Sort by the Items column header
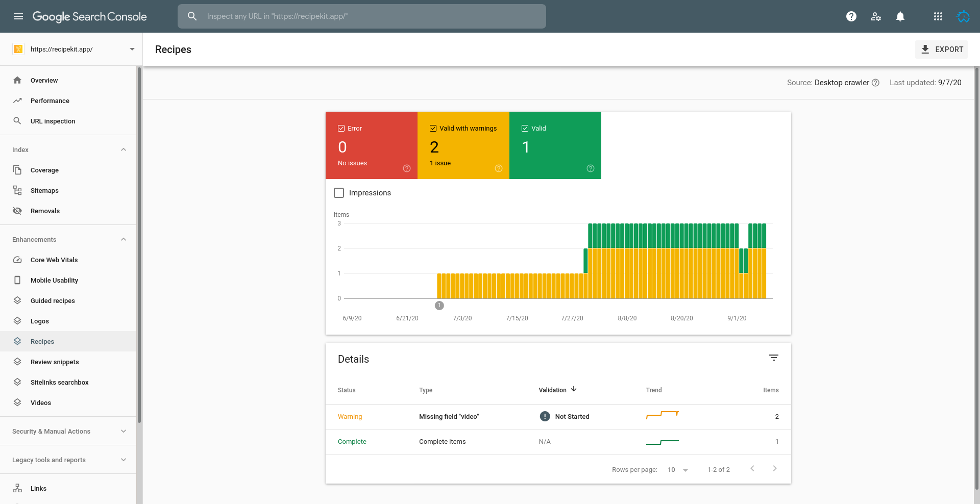This screenshot has width=980, height=504. coord(771,390)
